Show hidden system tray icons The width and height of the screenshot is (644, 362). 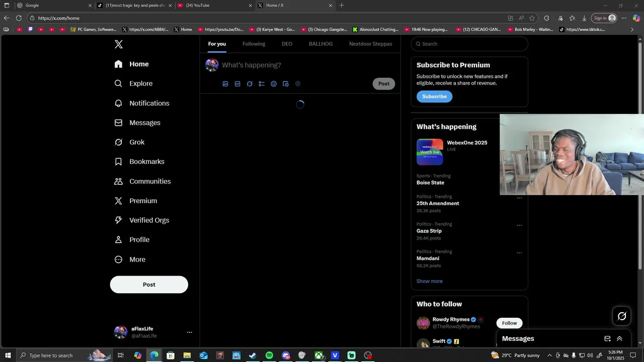(549, 355)
